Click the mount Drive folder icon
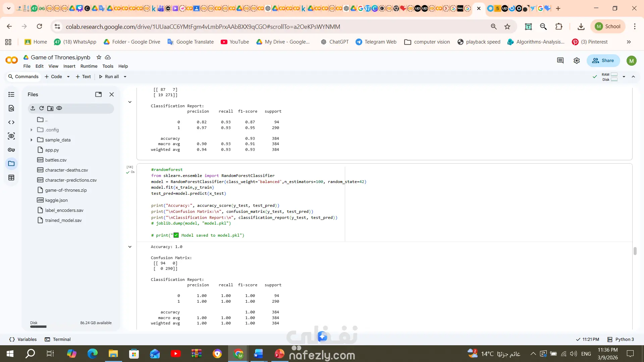 (50, 108)
